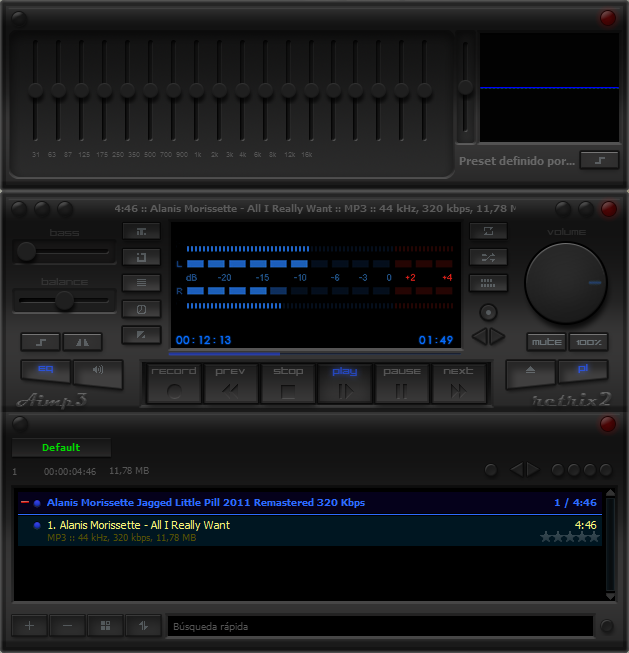This screenshot has width=629, height=653.
Task: Click the play button
Action: (x=344, y=384)
